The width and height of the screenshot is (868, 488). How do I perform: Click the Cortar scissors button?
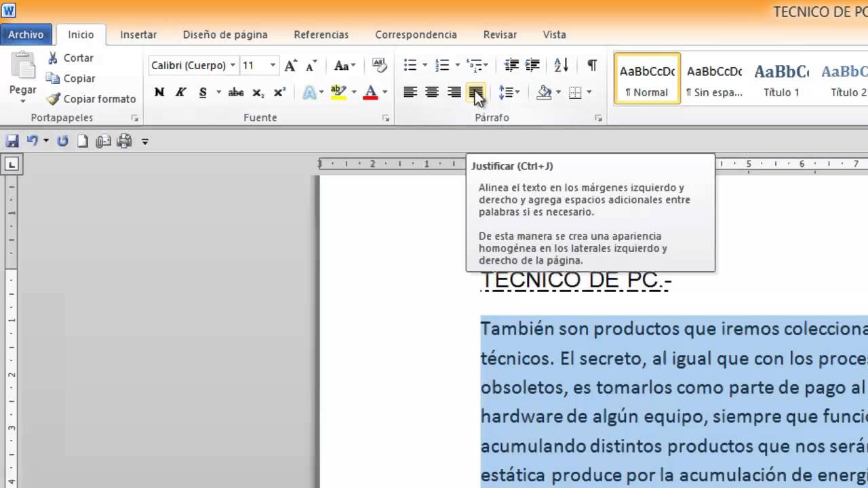point(70,58)
